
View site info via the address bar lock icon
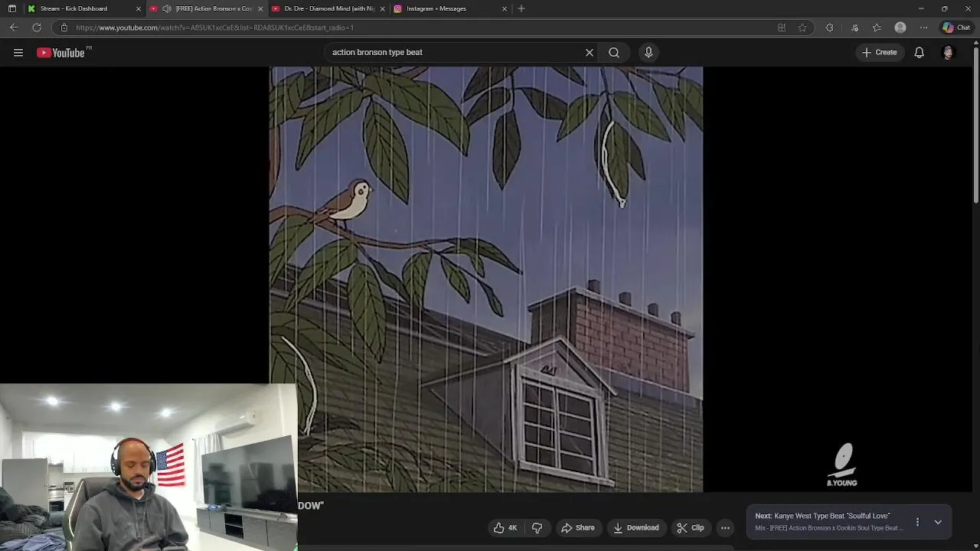tap(64, 28)
